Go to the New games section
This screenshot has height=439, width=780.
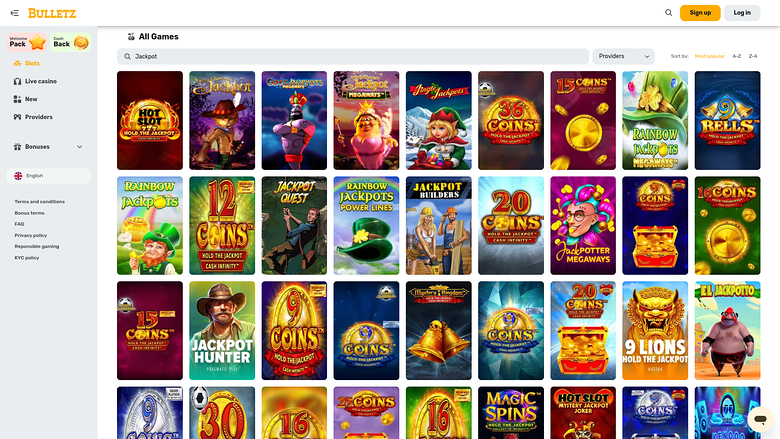pyautogui.click(x=31, y=99)
